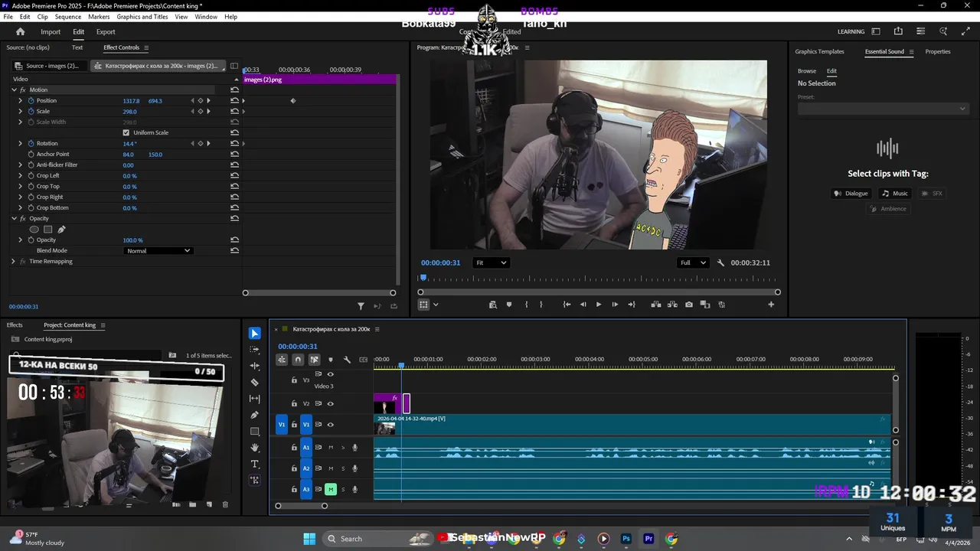Viewport: 980px width, 551px height.
Task: Reset the Position parameter
Action: pos(234,100)
